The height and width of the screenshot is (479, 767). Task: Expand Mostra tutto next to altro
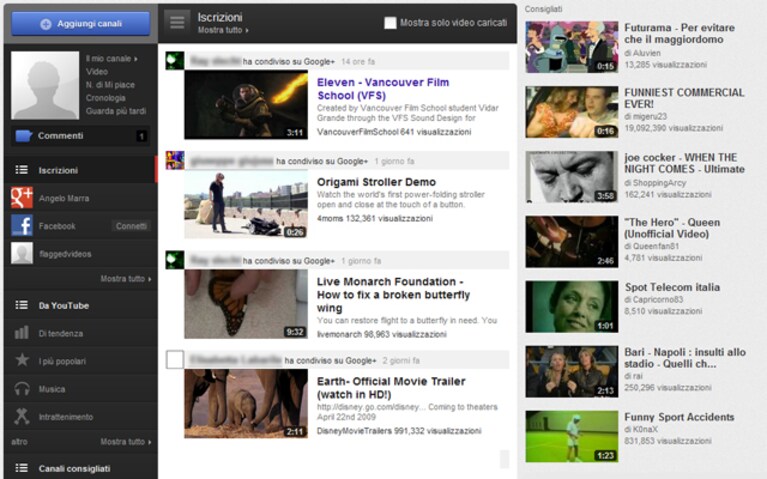pos(126,442)
